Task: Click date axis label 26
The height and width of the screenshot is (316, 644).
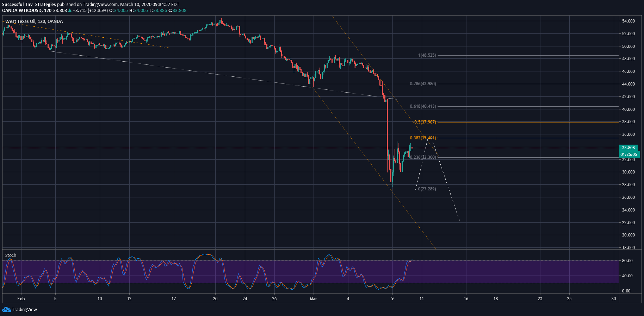Action: point(274,299)
